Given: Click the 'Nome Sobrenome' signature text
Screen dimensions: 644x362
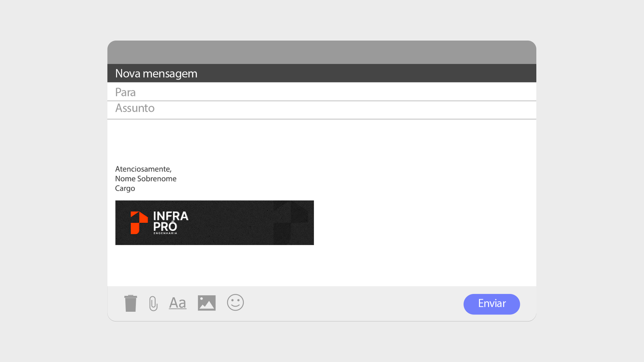Looking at the screenshot, I should pyautogui.click(x=146, y=179).
